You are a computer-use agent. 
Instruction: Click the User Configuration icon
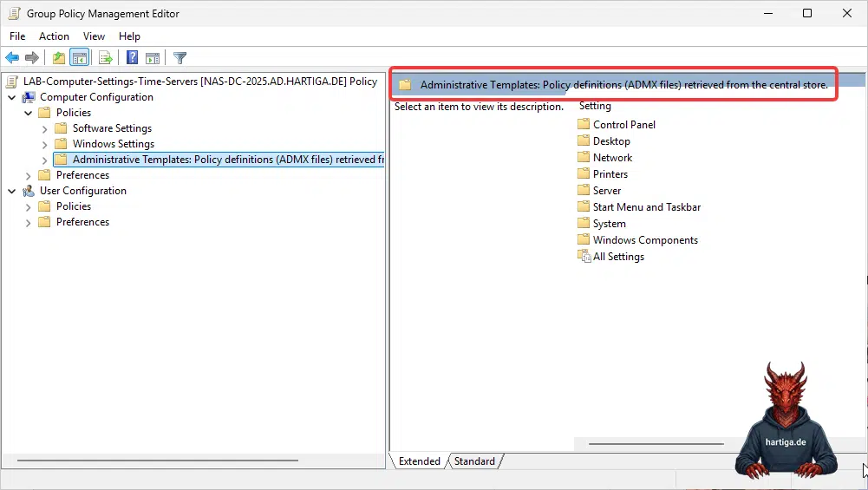pos(29,191)
